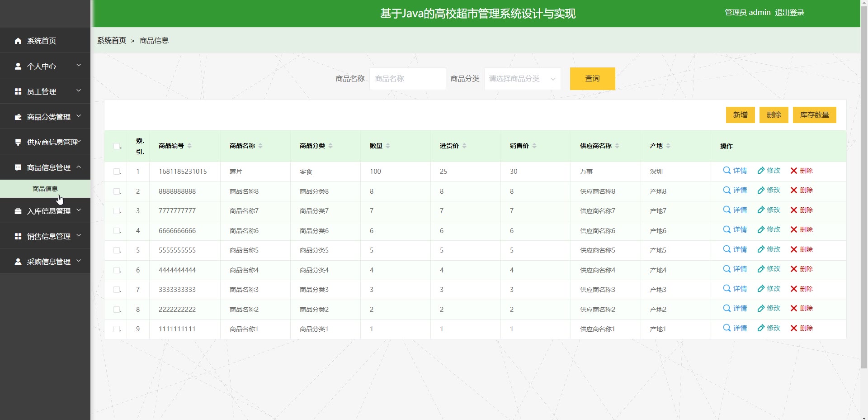868x420 pixels.
Task: Click the grid icon next to 员工管理
Action: tap(18, 91)
